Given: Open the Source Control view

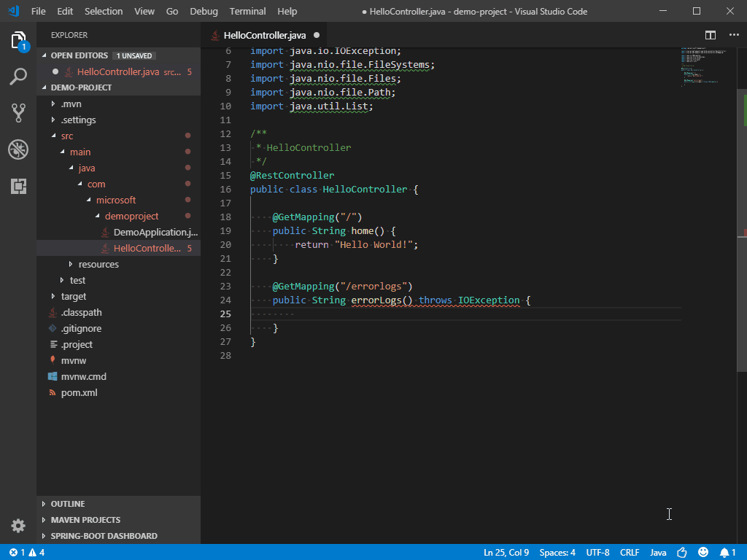Looking at the screenshot, I should [x=18, y=113].
